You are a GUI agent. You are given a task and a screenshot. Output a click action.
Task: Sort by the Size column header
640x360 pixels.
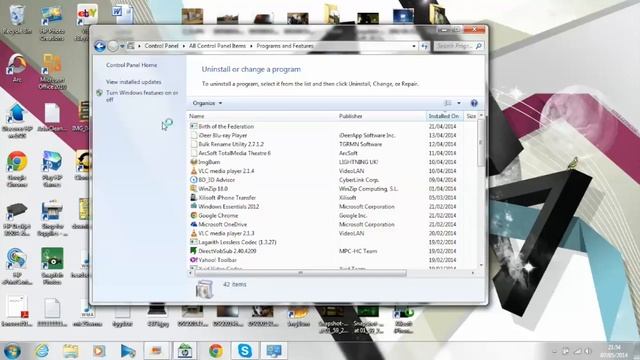point(471,116)
